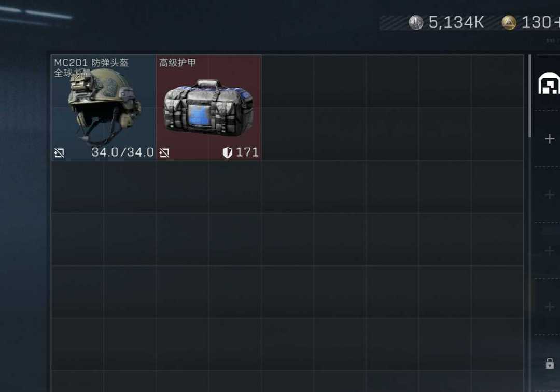Click the 171 armor value text
This screenshot has height=392, width=560.
247,152
